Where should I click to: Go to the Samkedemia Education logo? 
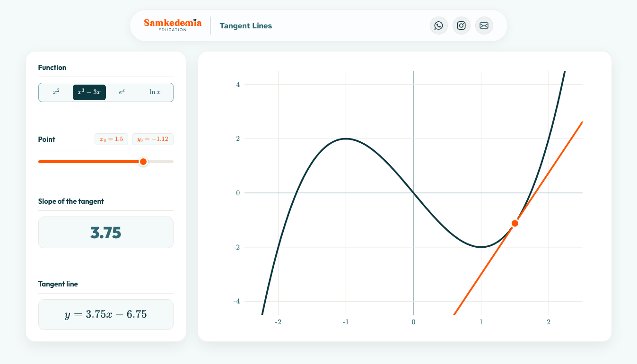click(x=173, y=25)
